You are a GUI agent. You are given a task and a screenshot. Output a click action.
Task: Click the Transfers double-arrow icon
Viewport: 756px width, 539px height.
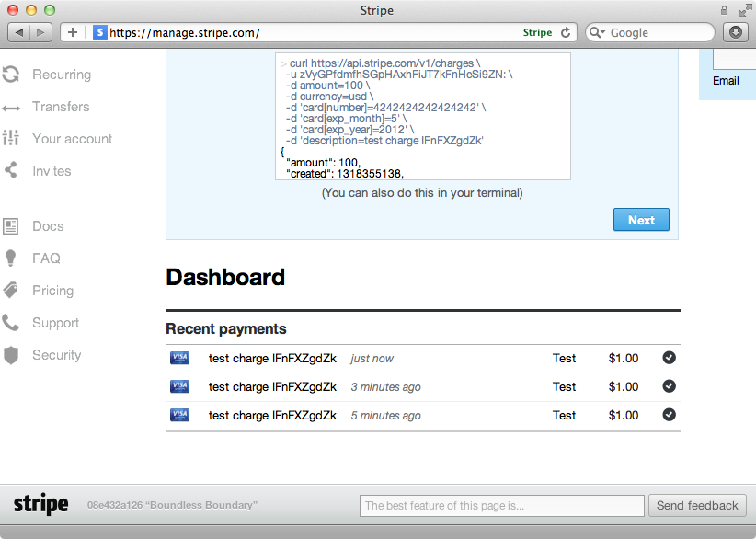[x=11, y=108]
